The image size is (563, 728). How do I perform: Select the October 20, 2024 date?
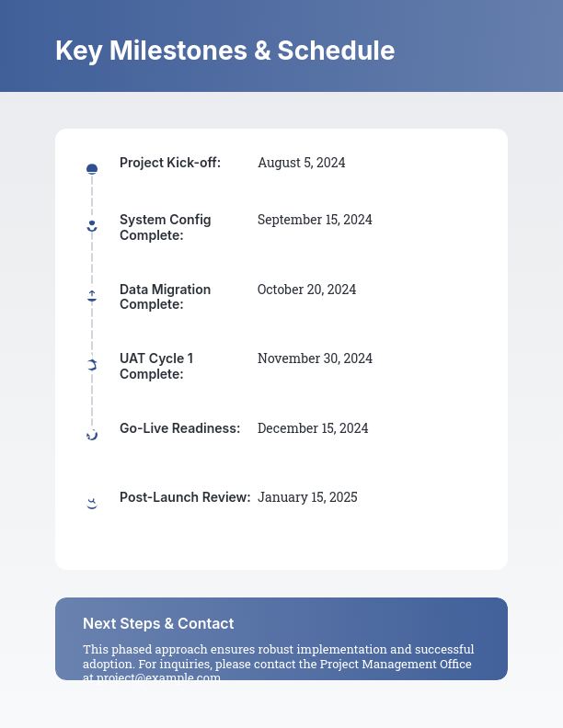[306, 290]
